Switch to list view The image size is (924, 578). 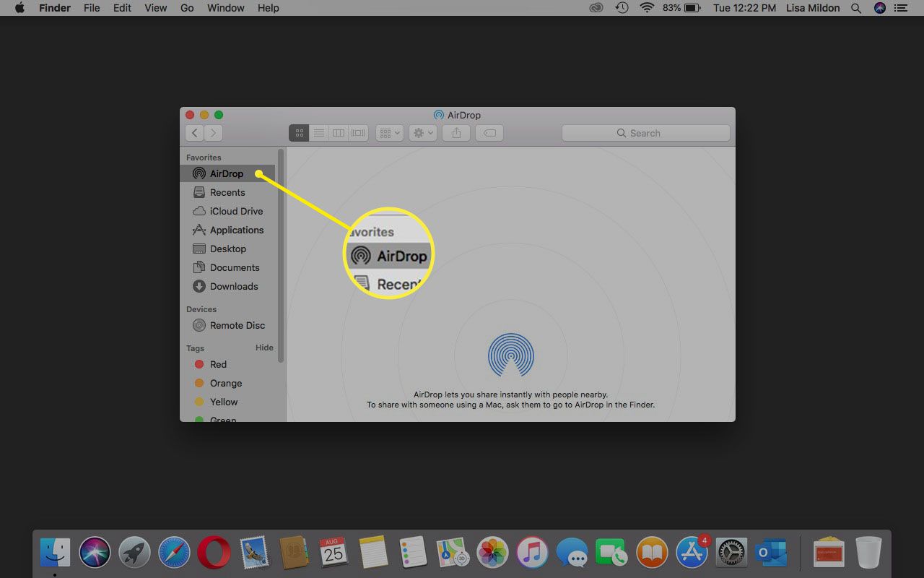tap(318, 133)
